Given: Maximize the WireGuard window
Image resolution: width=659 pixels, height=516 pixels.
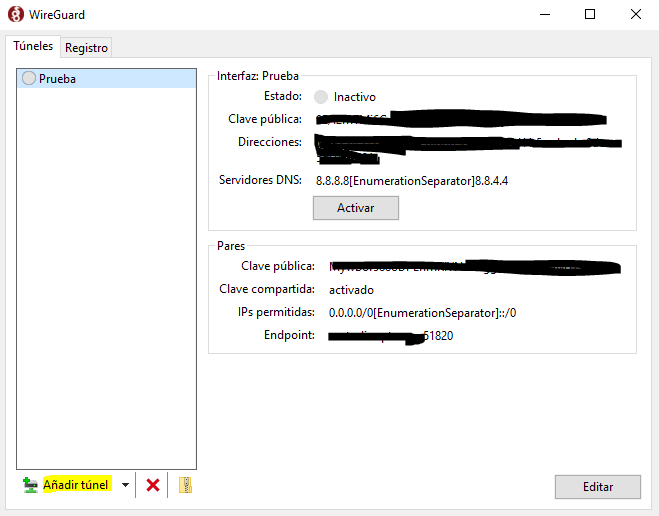Looking at the screenshot, I should tap(590, 14).
